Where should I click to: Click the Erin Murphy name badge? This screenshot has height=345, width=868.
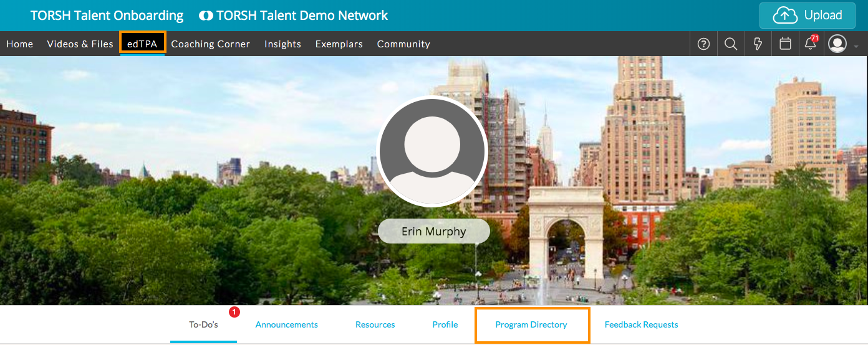click(x=433, y=232)
